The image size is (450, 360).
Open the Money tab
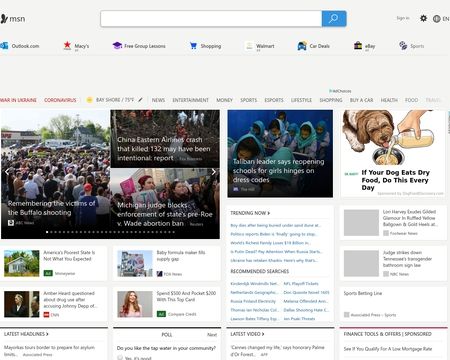[x=224, y=100]
